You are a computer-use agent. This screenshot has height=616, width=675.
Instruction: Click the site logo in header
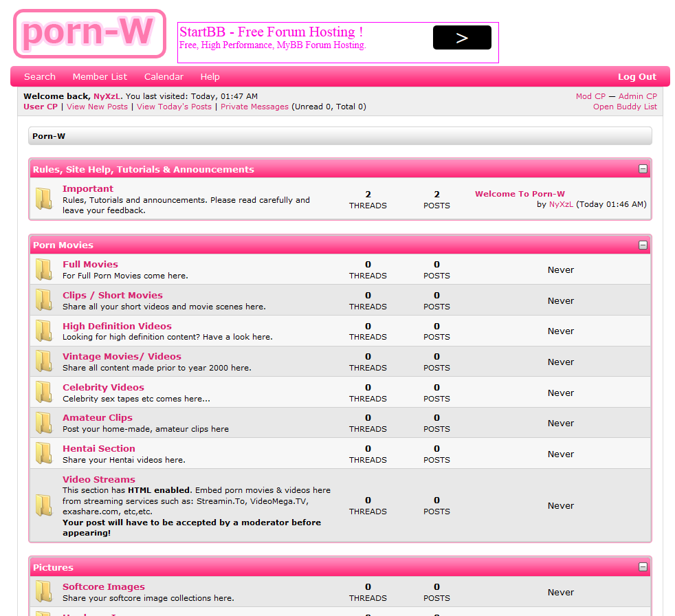coord(89,34)
